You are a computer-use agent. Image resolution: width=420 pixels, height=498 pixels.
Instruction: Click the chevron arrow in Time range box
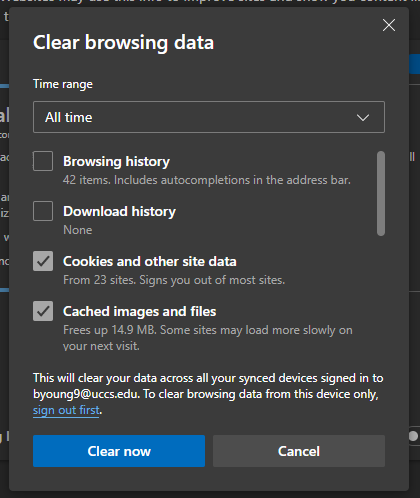(363, 117)
